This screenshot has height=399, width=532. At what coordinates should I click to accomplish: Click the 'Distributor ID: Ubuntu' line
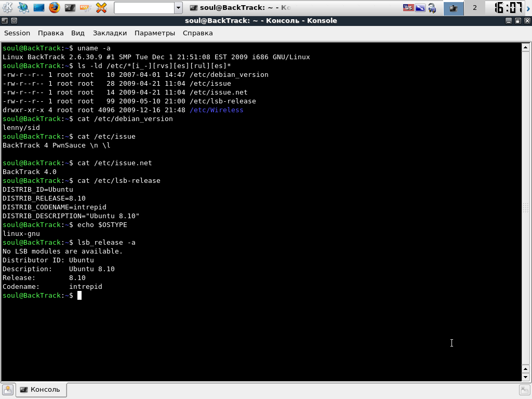coord(48,260)
